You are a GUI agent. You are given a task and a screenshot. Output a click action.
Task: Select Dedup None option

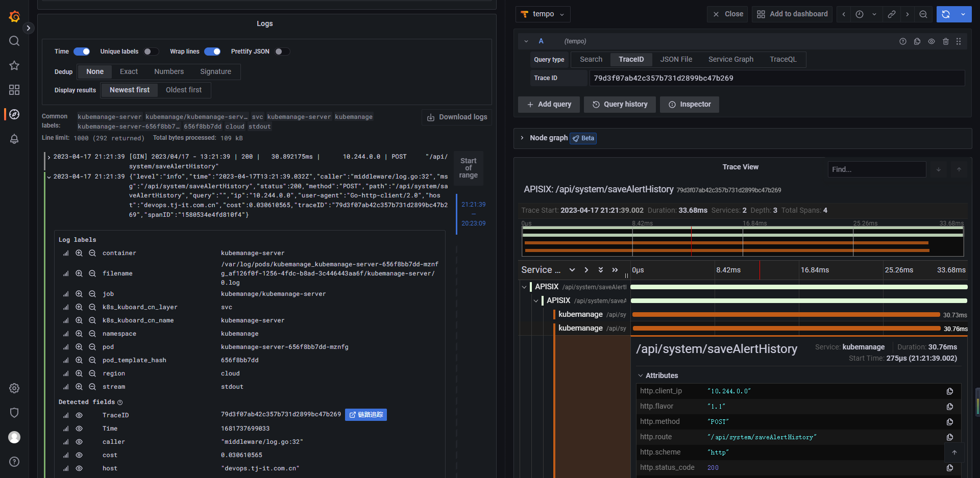click(95, 72)
